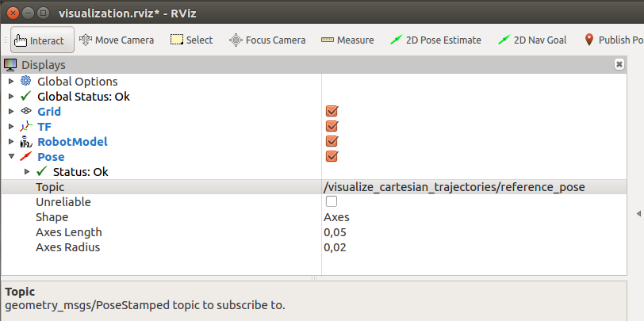Click the Global Options gear icon
644x321 pixels.
click(x=25, y=81)
